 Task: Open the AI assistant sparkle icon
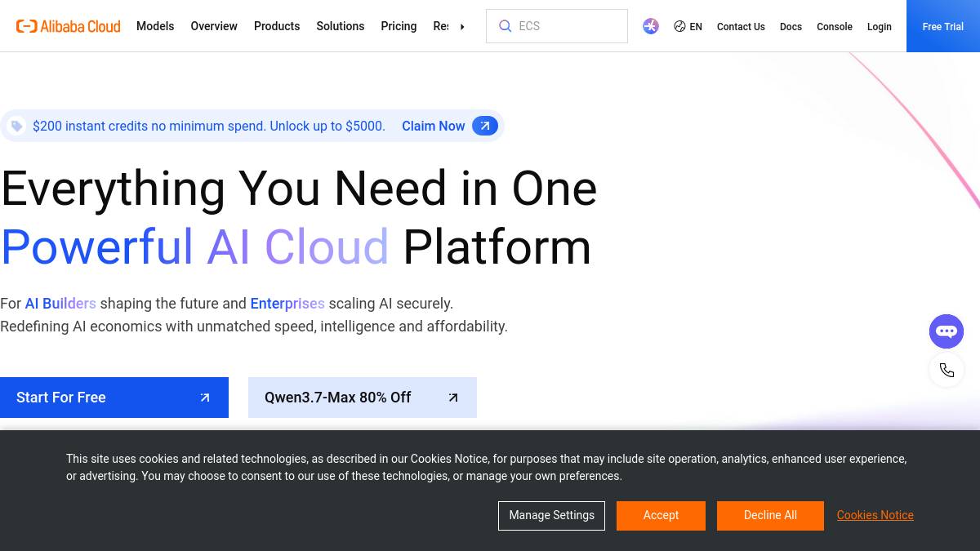click(651, 26)
